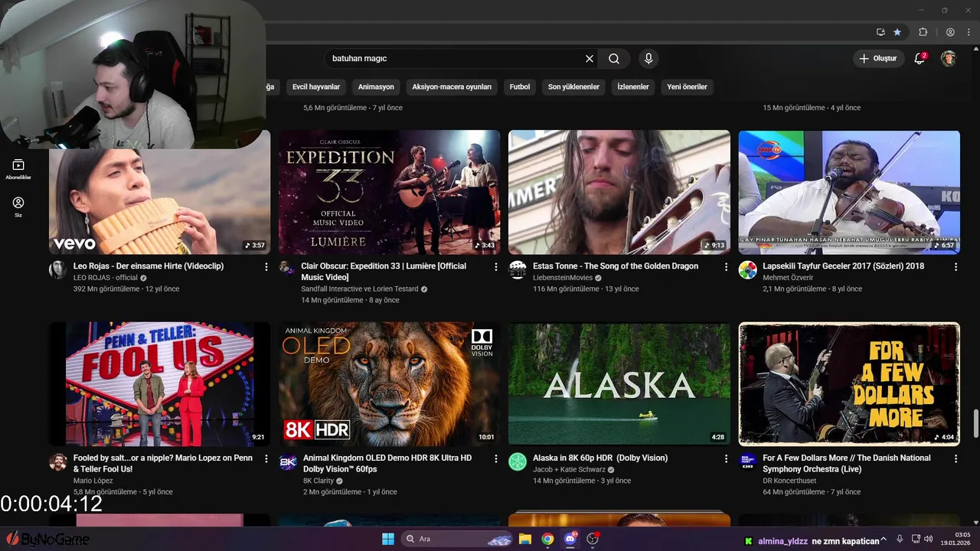
Task: Open the Chrome profile icon
Action: click(x=950, y=32)
